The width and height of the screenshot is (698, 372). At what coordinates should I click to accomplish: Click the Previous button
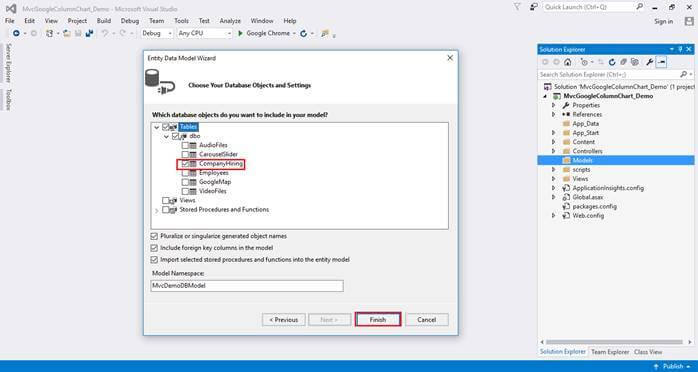coord(284,319)
